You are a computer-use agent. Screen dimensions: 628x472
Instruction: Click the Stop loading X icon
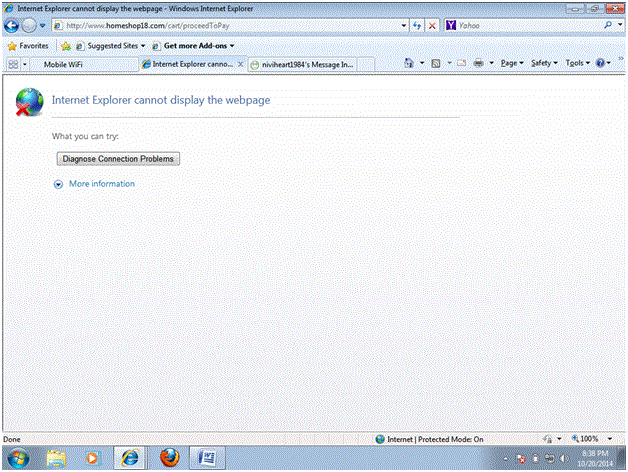point(432,25)
